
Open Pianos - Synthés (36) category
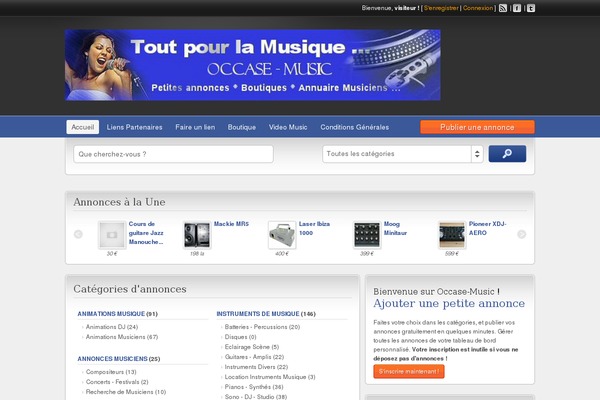pyautogui.click(x=254, y=387)
